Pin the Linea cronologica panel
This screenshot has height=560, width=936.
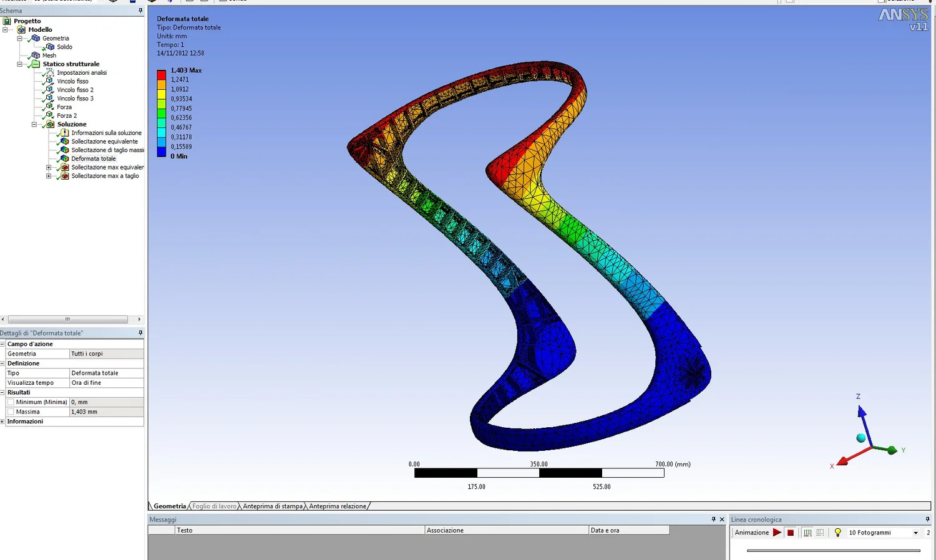point(928,519)
